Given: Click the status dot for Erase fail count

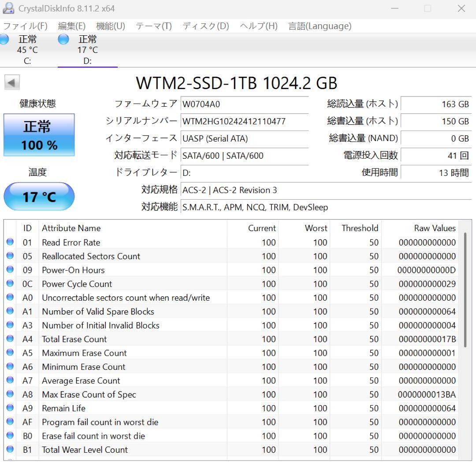Looking at the screenshot, I should click(10, 435).
